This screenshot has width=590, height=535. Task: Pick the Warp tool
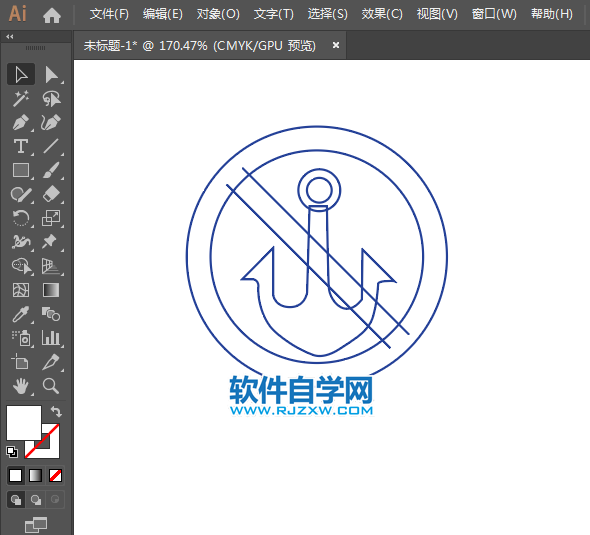pos(21,242)
